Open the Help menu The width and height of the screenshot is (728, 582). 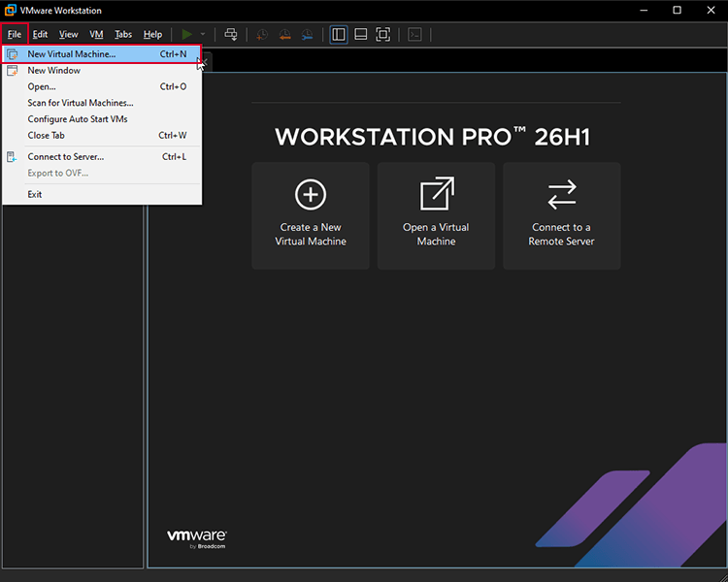click(x=152, y=34)
